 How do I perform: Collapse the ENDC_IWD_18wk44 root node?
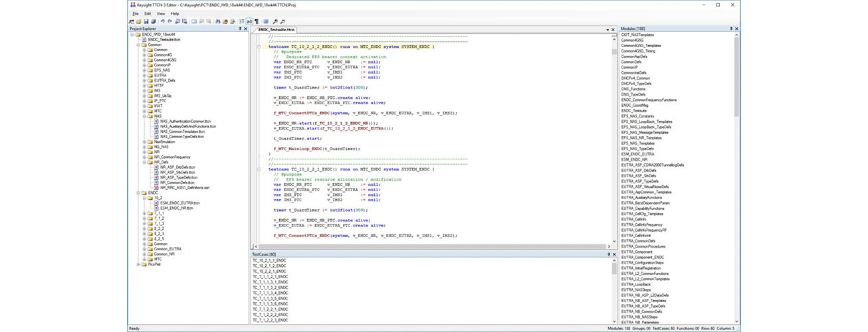[x=132, y=35]
